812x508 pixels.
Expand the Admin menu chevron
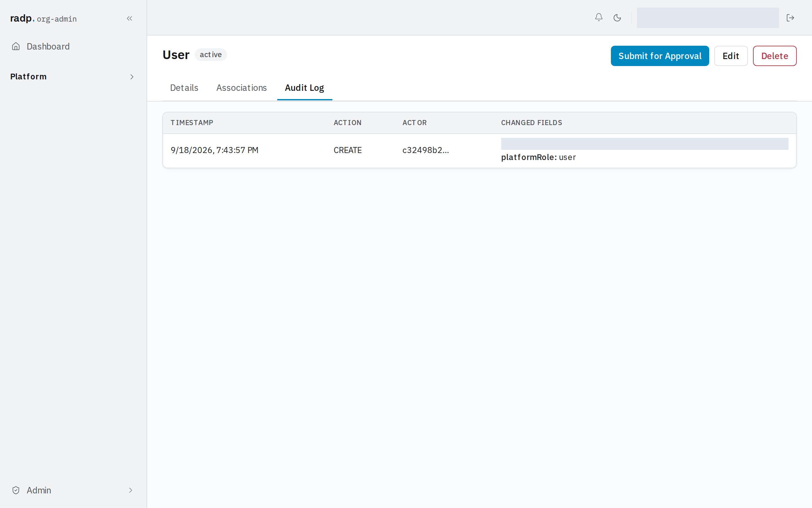pyautogui.click(x=131, y=490)
